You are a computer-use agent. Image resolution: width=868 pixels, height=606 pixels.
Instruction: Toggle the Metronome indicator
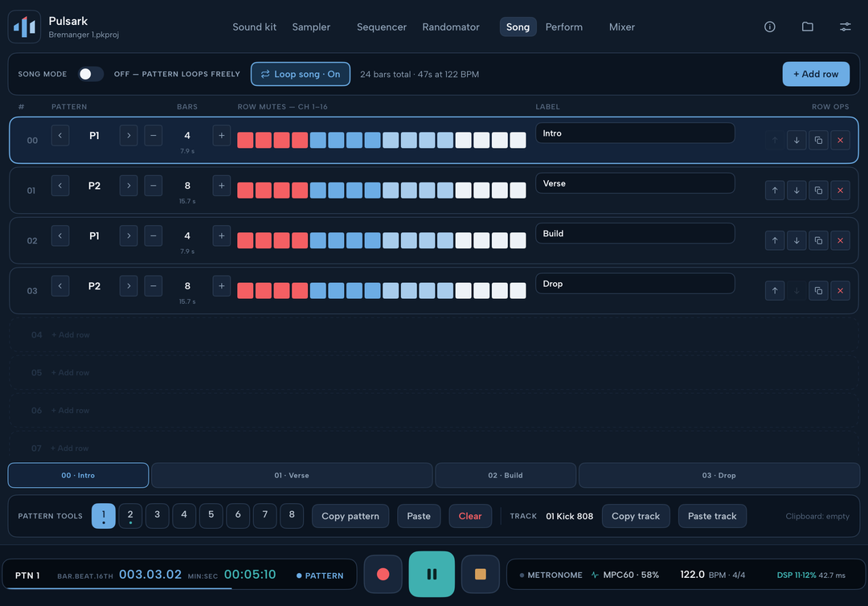pos(551,575)
